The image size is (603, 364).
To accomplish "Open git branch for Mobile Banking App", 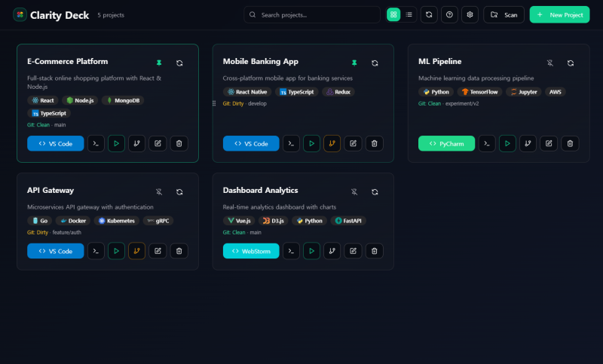I will [x=332, y=143].
